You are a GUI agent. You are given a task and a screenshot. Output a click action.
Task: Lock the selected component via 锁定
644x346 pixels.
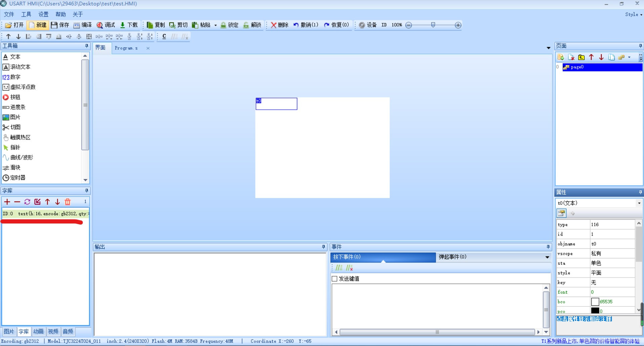pos(229,25)
